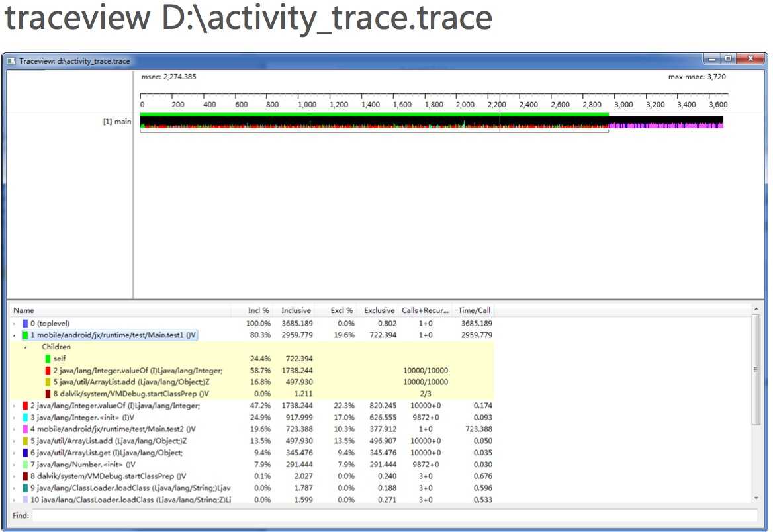Expand row 6 java/util/ArrayList.get

[14, 453]
